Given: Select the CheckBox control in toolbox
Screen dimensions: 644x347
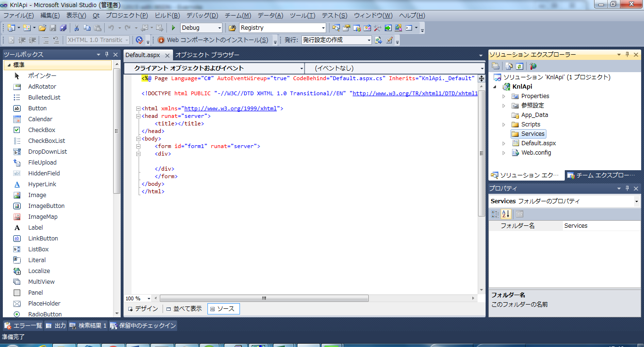Looking at the screenshot, I should click(41, 130).
